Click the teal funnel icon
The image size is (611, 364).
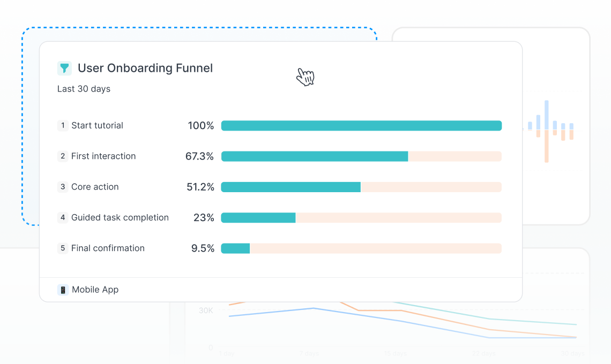pyautogui.click(x=64, y=68)
